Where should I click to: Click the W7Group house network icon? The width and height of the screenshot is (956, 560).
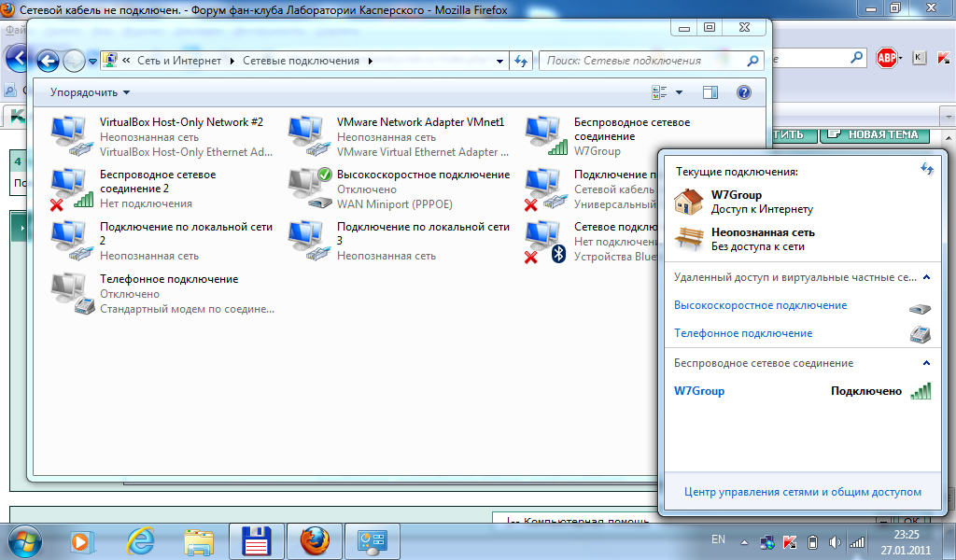pyautogui.click(x=688, y=201)
